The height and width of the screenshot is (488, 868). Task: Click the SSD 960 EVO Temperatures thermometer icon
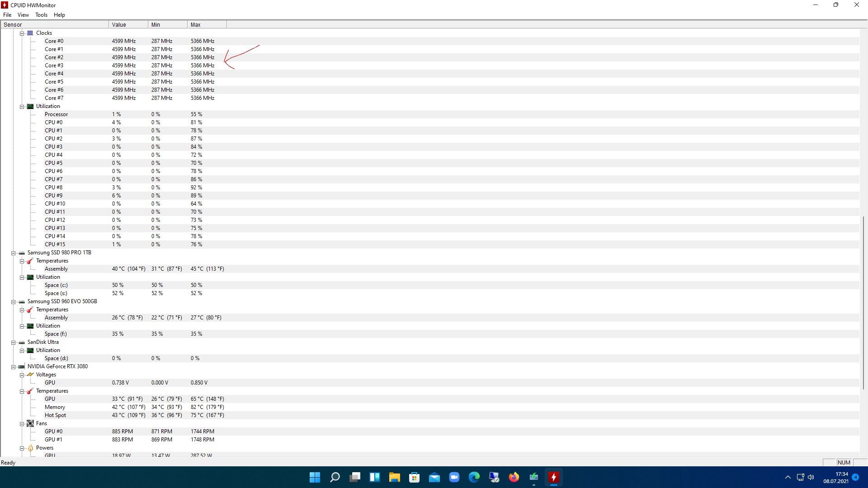(30, 310)
